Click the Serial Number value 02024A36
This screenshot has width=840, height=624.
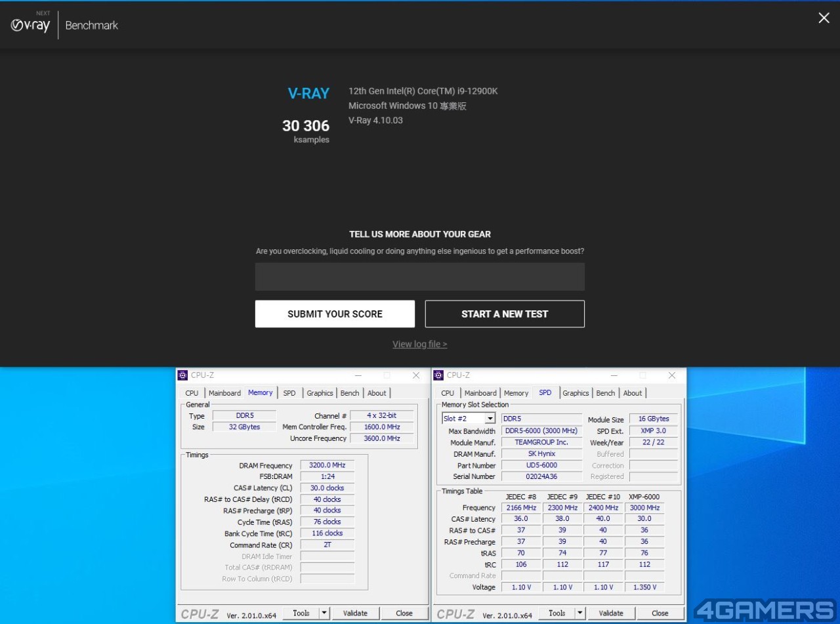(x=541, y=476)
